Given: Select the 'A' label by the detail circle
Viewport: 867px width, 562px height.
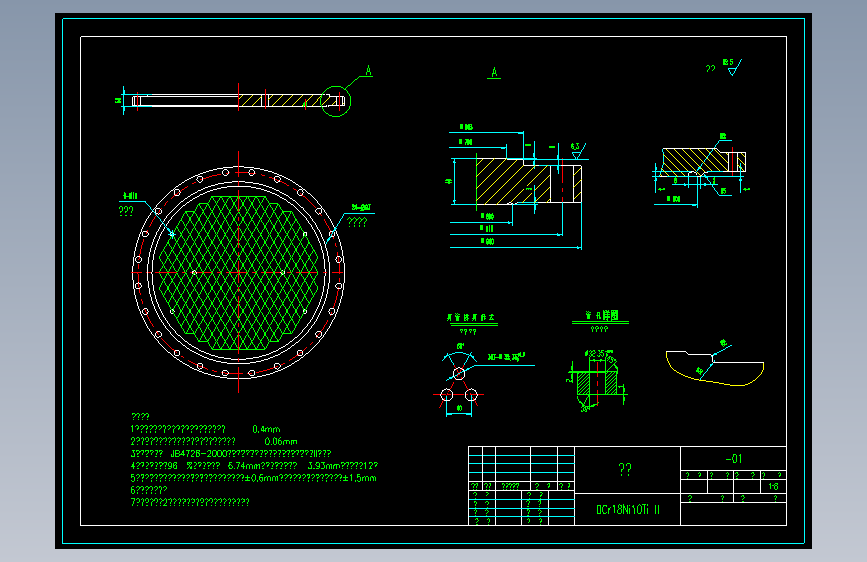Looking at the screenshot, I should (x=369, y=71).
